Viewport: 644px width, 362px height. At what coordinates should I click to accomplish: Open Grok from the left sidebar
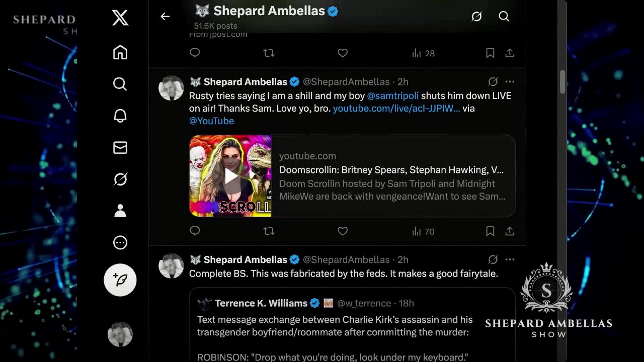[120, 179]
